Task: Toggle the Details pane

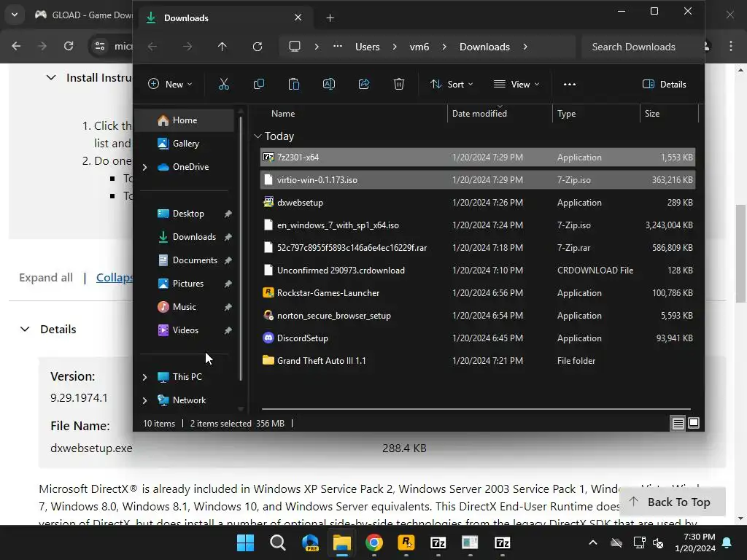Action: pyautogui.click(x=664, y=85)
